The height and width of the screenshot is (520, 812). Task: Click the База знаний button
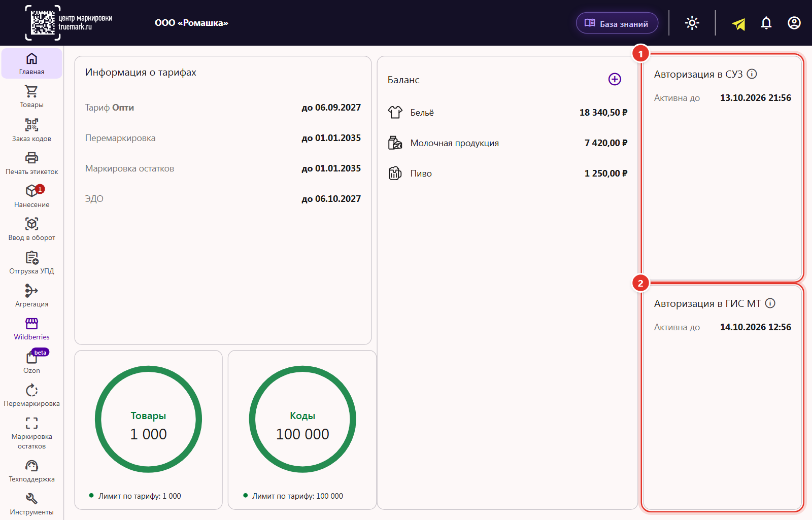(x=617, y=23)
